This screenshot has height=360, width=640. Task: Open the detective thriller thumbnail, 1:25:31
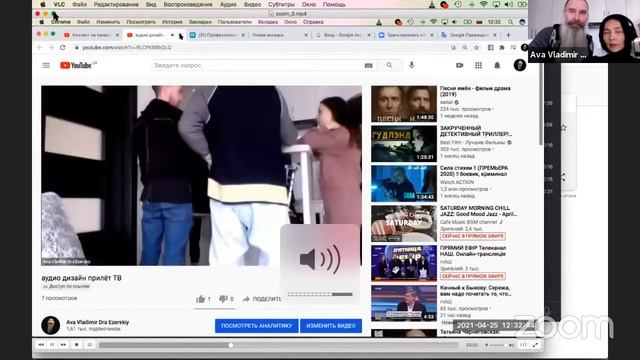coord(404,144)
